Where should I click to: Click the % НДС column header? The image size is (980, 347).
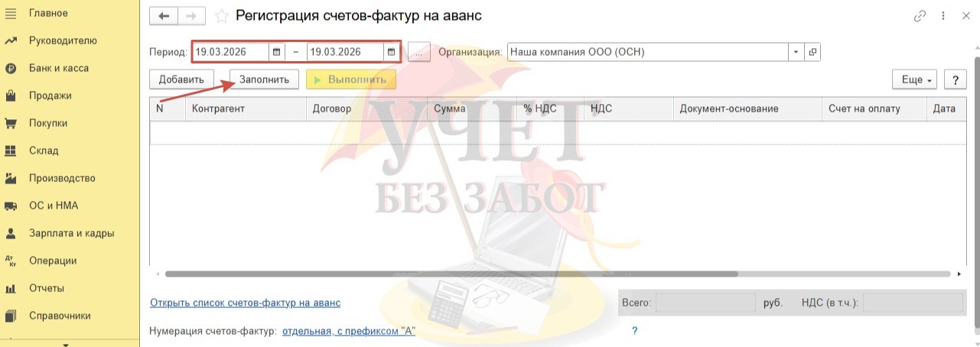[x=550, y=109]
